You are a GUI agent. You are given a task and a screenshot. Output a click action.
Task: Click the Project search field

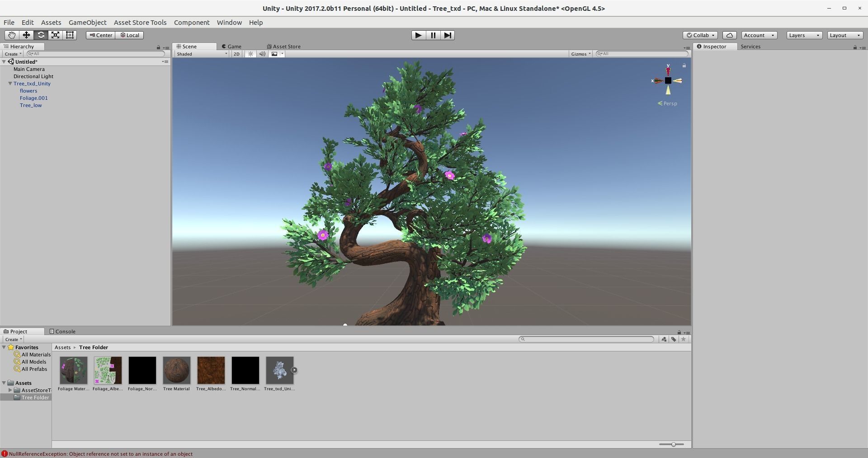coord(586,339)
